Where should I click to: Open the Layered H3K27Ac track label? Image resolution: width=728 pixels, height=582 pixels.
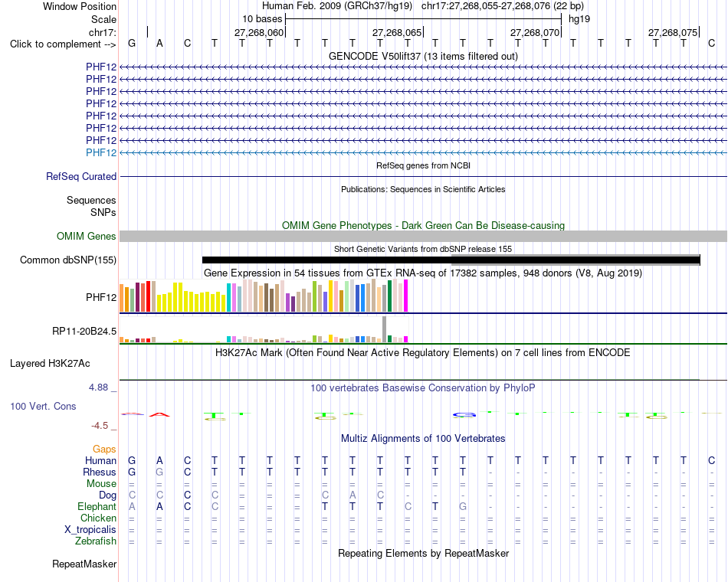point(50,364)
